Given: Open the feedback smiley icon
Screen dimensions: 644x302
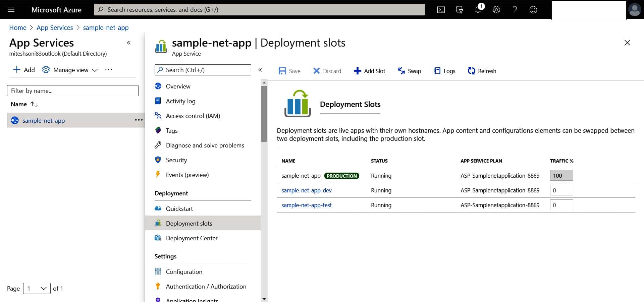Looking at the screenshot, I should click(x=533, y=10).
